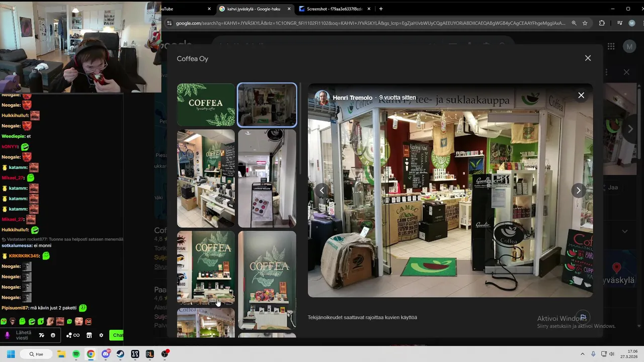Image resolution: width=644 pixels, height=362 pixels.
Task: Close the YouTube tab
Action: (209, 9)
